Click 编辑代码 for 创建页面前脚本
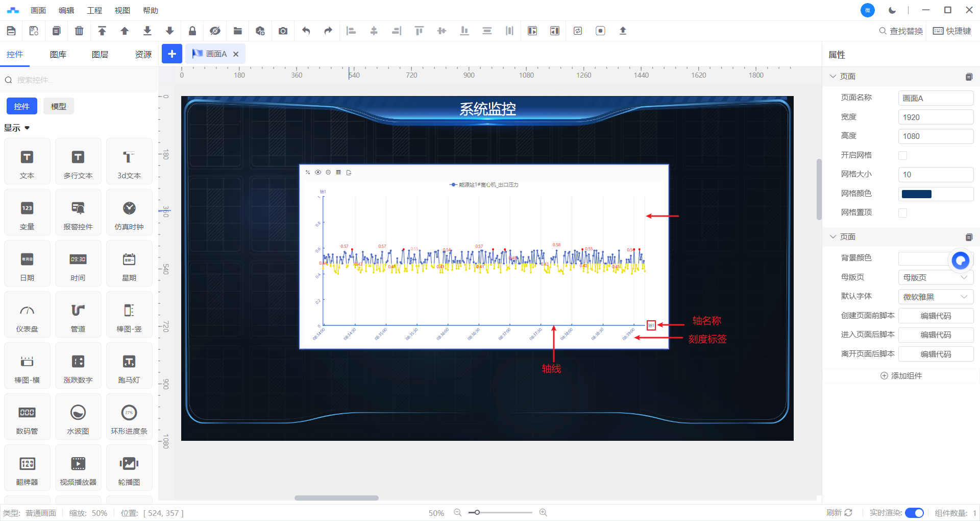The image size is (980, 521). point(935,316)
